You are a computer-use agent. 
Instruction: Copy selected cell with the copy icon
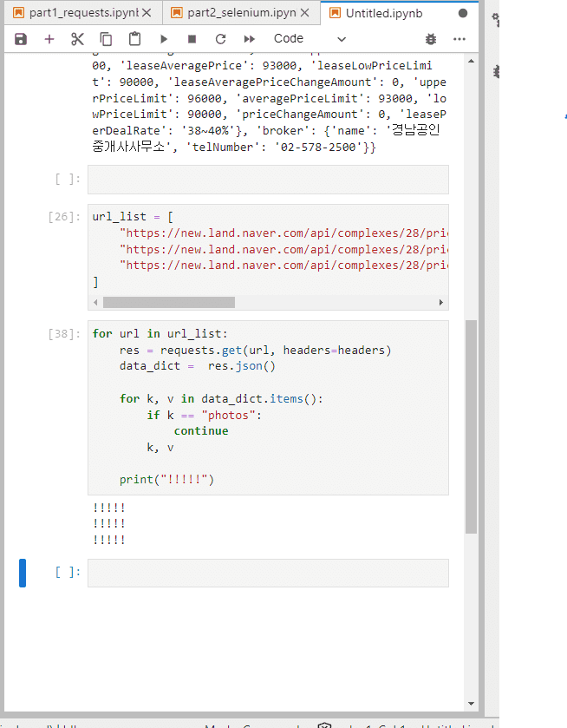point(106,39)
